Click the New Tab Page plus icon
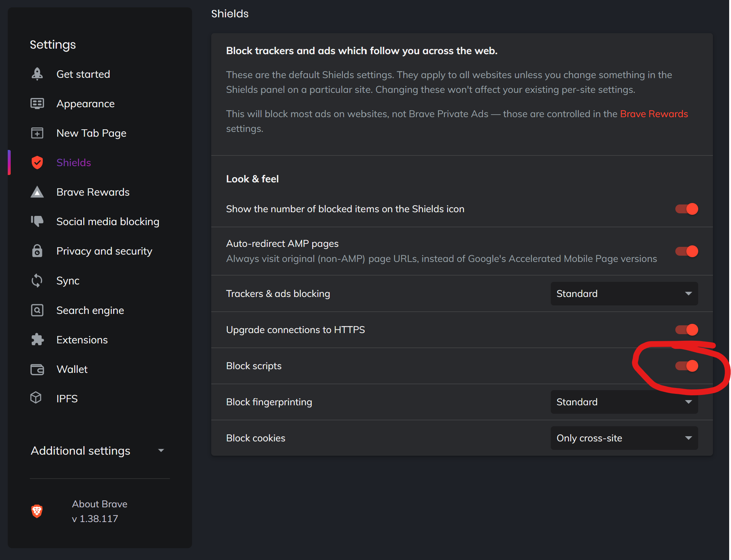The width and height of the screenshot is (731, 560). (x=37, y=133)
